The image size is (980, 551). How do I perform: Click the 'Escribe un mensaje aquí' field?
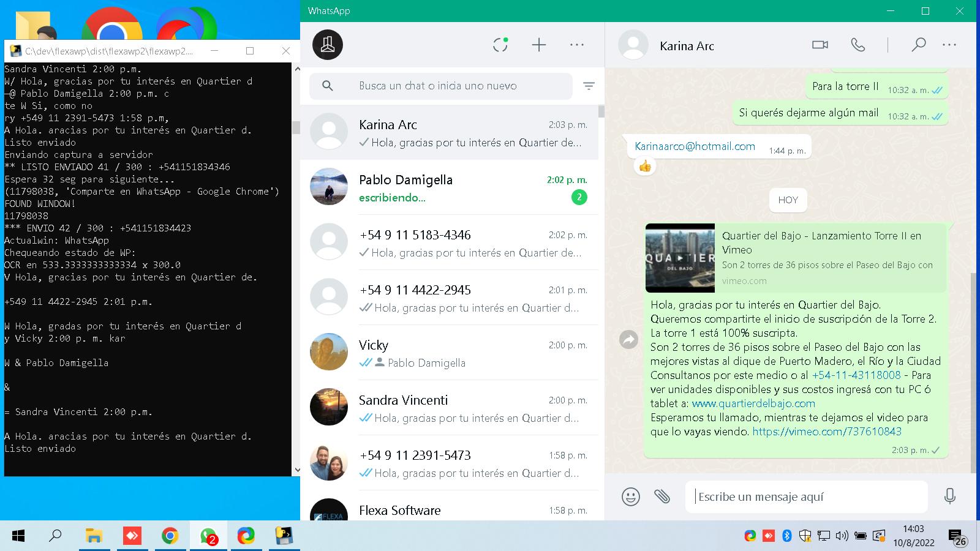click(807, 497)
